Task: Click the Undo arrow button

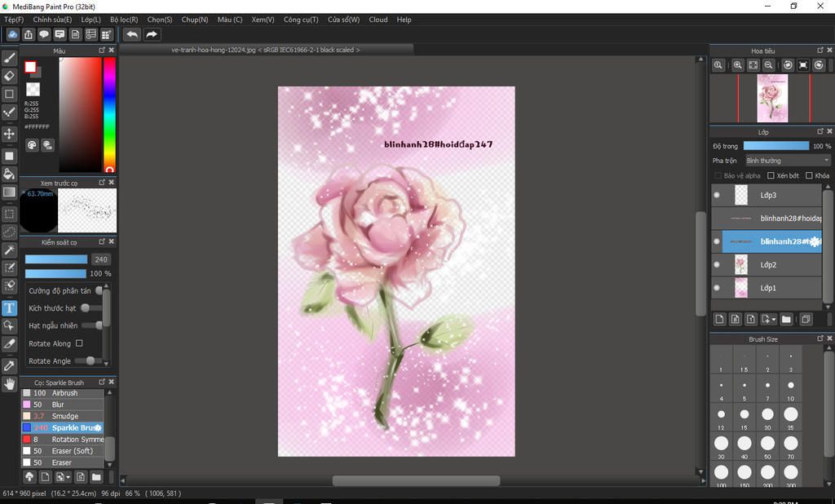Action: (132, 34)
